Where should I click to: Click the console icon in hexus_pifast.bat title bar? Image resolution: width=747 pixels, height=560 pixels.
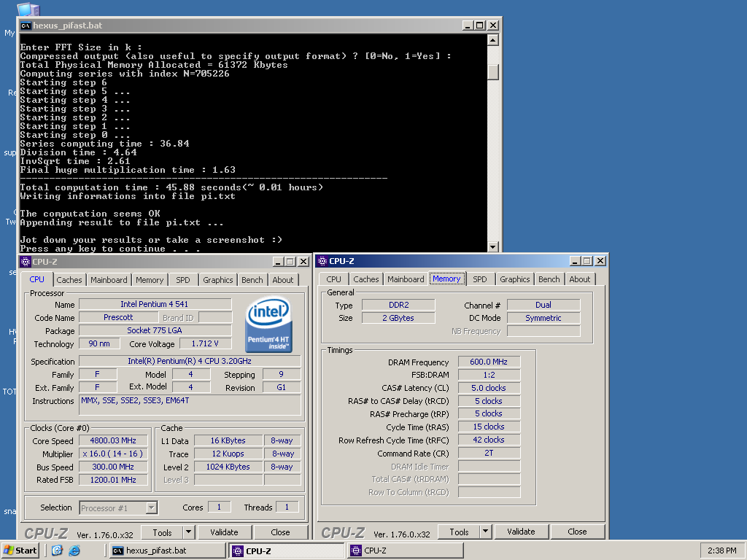click(x=26, y=26)
